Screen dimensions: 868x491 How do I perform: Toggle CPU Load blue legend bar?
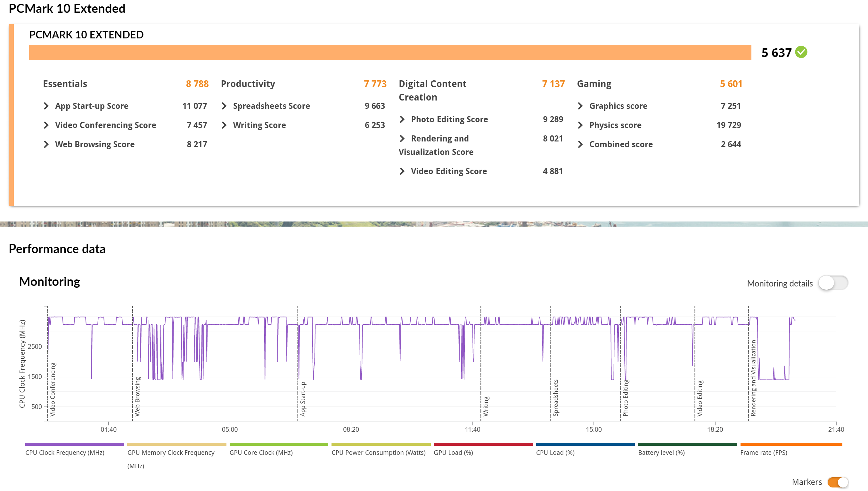(585, 445)
